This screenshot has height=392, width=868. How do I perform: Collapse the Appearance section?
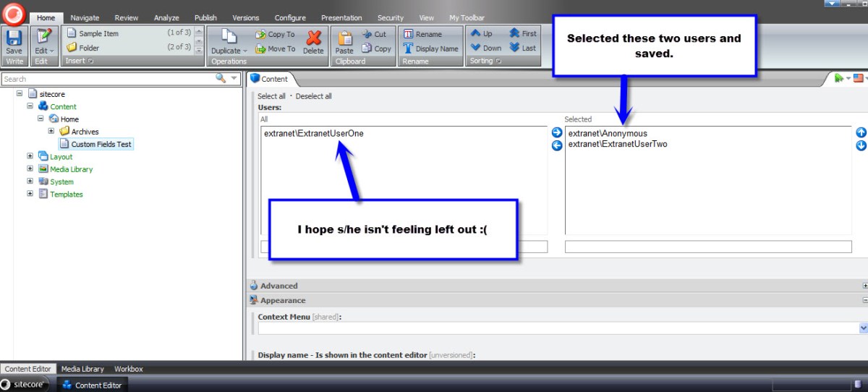[x=864, y=300]
